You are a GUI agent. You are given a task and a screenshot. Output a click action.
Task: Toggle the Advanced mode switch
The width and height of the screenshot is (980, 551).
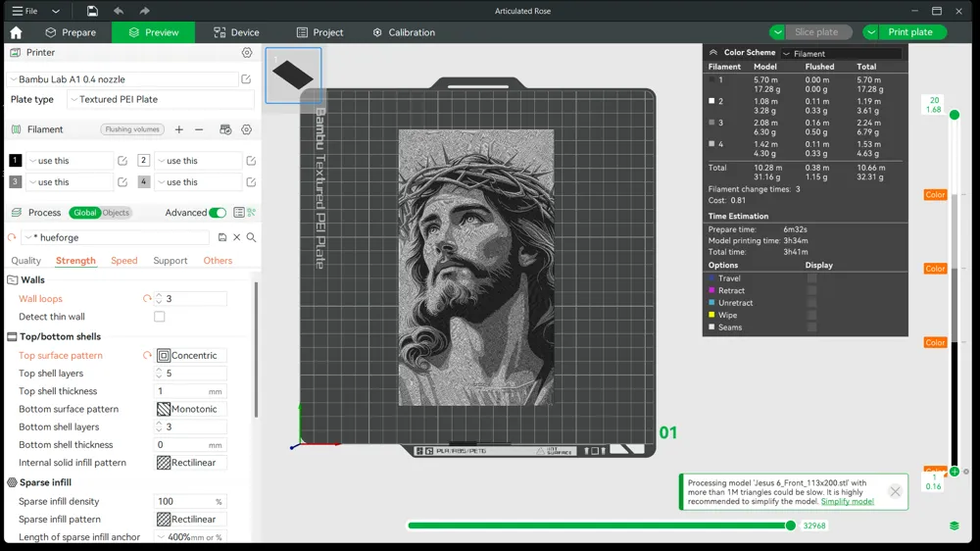click(218, 213)
